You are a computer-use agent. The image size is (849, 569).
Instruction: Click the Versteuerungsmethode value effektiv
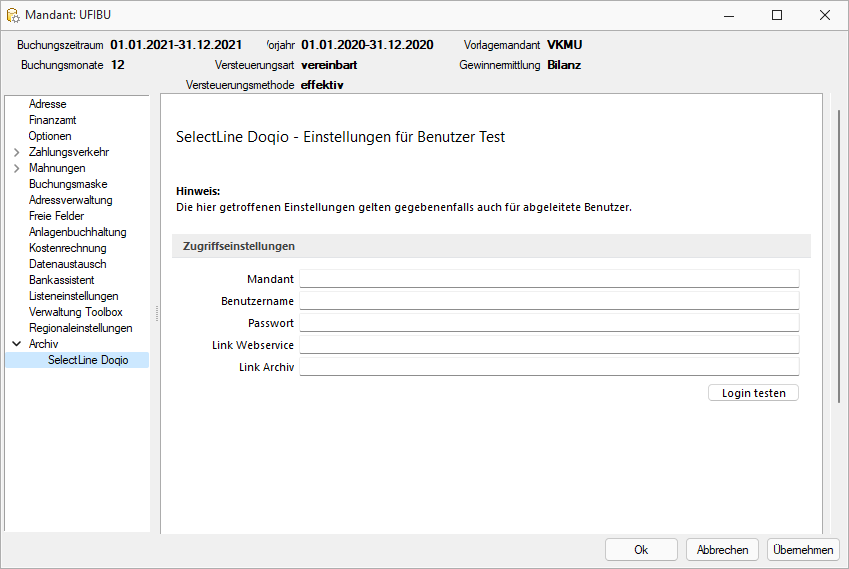pyautogui.click(x=322, y=85)
